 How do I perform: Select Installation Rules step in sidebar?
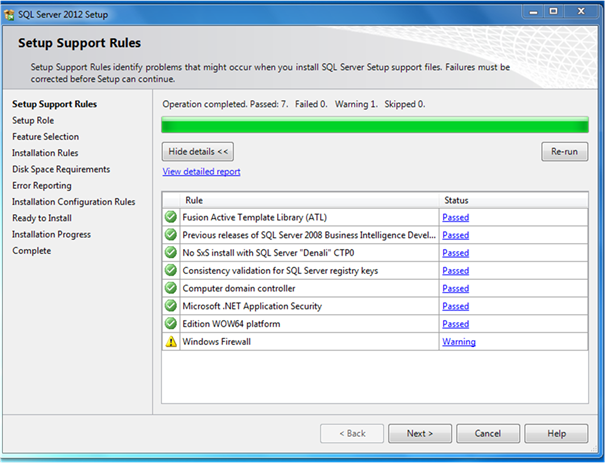pyautogui.click(x=45, y=153)
